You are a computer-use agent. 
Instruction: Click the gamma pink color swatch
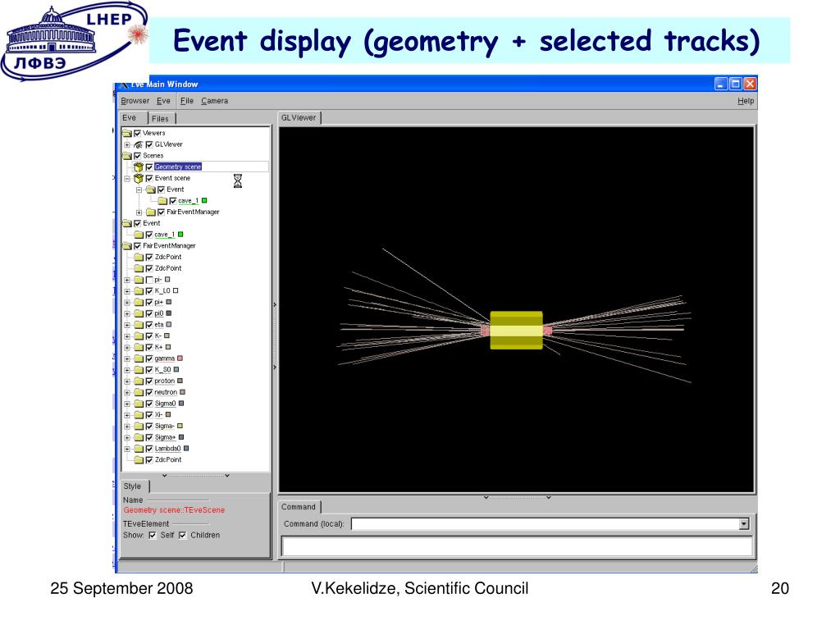[x=180, y=358]
